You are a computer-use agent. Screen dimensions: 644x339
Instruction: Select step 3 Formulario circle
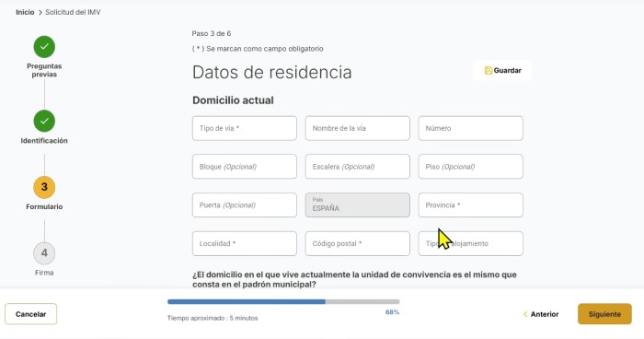(x=44, y=187)
